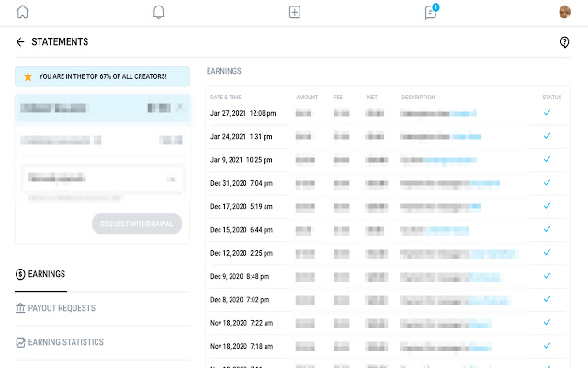Click the blue description link for Jan 24, 2021
Screen dimensions: 588x368
point(466,137)
